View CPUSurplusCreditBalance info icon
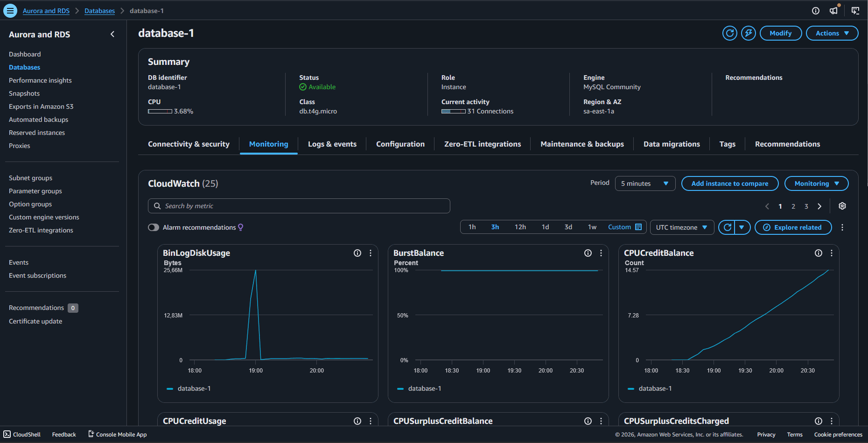 588,421
